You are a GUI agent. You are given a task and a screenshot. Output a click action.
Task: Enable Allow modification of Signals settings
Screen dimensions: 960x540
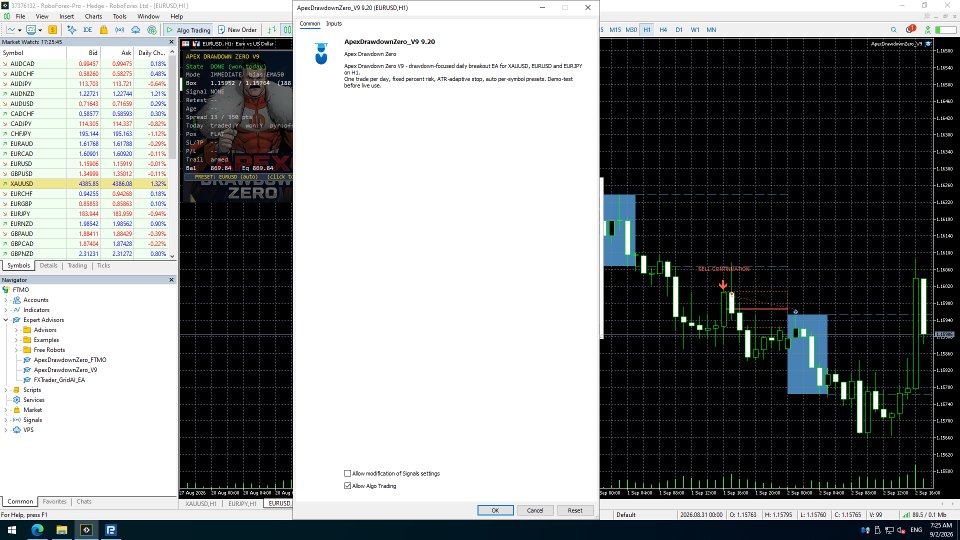pyautogui.click(x=348, y=473)
